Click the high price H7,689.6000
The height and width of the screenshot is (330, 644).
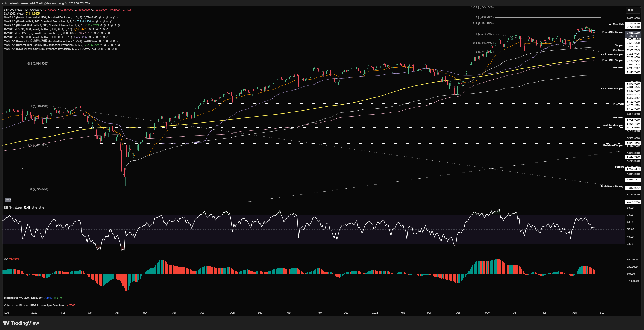pos(65,9)
